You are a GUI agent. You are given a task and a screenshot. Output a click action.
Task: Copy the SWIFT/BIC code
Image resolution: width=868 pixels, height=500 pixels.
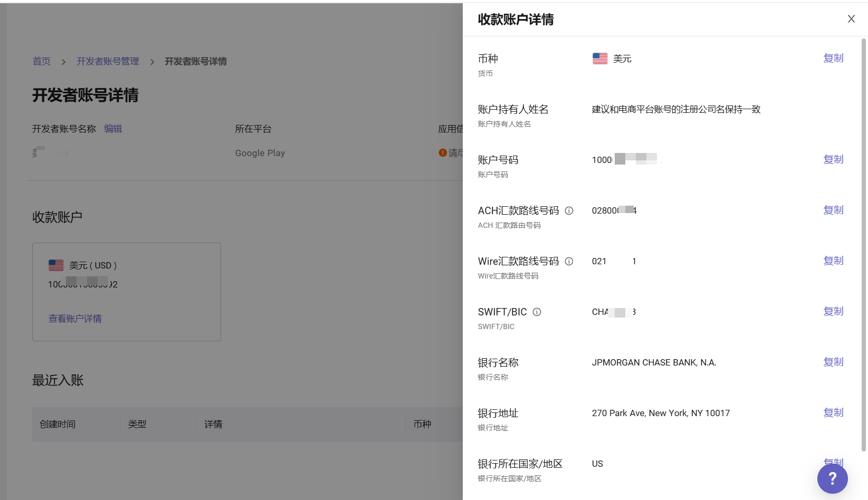point(833,312)
